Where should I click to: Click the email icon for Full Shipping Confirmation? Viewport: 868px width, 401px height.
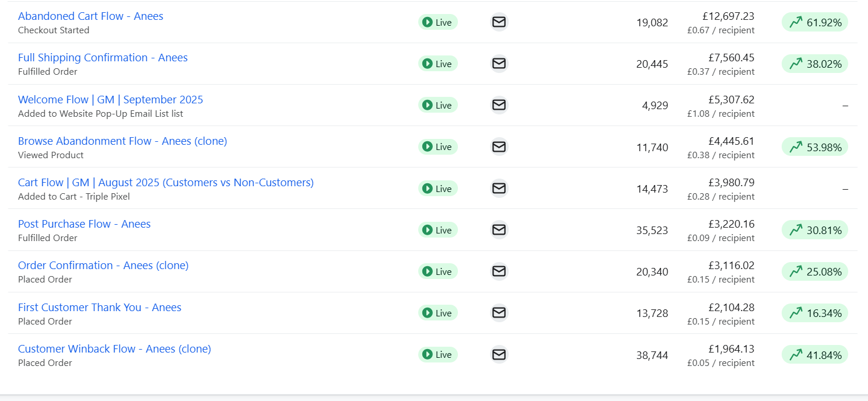(499, 63)
